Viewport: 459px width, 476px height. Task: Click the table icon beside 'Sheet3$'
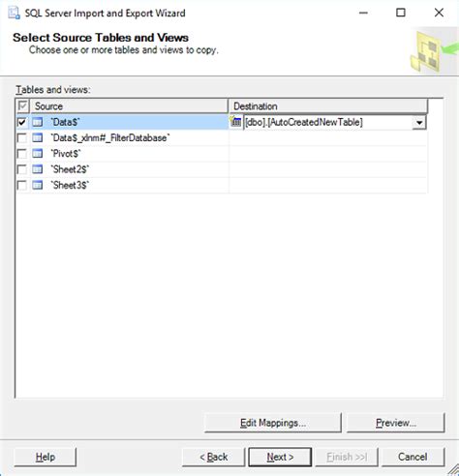(38, 186)
